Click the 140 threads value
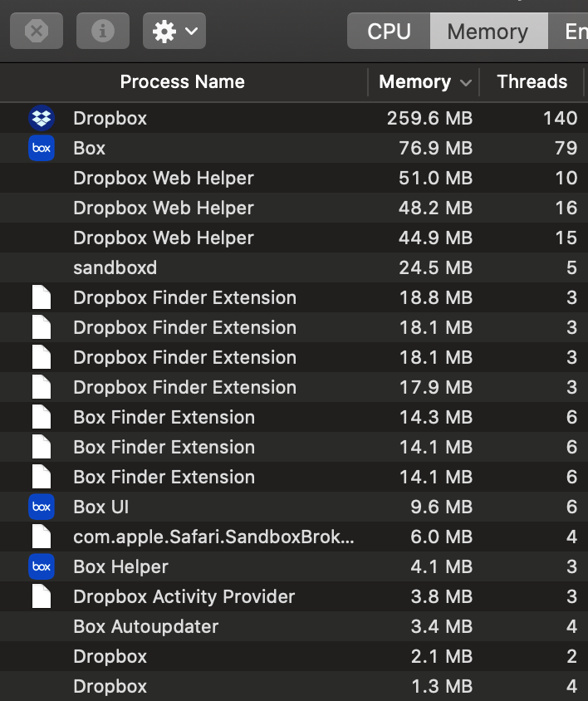 point(561,118)
